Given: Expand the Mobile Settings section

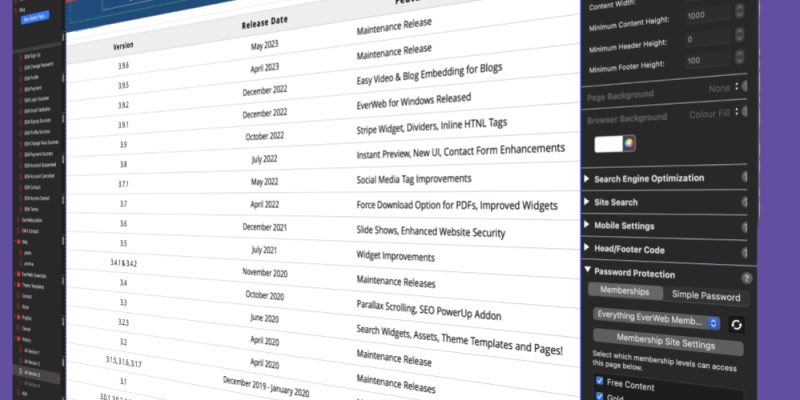Looking at the screenshot, I should pyautogui.click(x=587, y=224).
